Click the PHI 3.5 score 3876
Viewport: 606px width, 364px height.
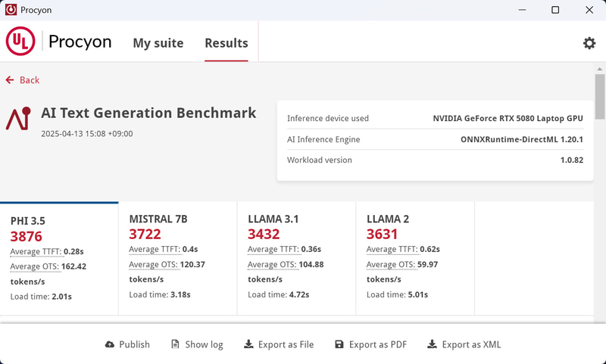pos(27,236)
